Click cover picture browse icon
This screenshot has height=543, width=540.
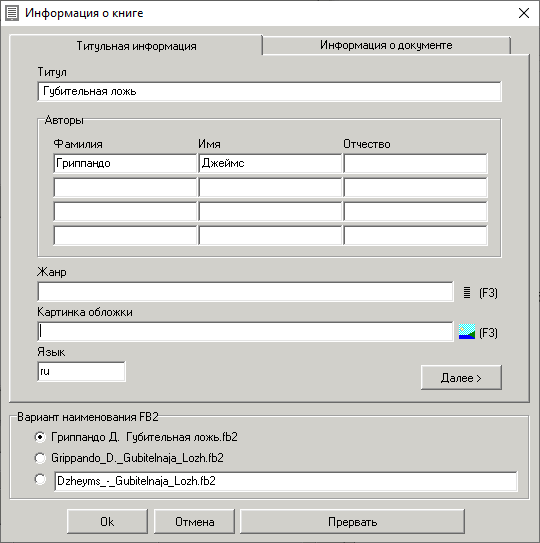point(467,332)
